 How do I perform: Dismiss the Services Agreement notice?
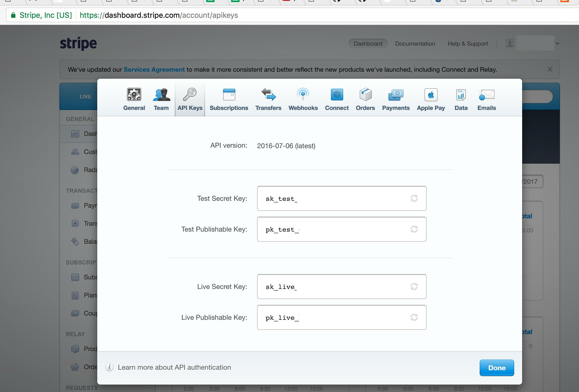click(x=550, y=70)
